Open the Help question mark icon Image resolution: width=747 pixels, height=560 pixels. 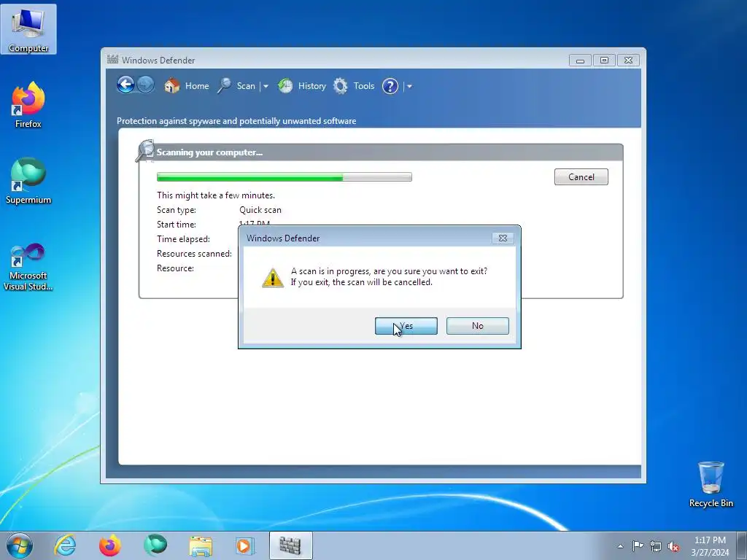tap(390, 86)
